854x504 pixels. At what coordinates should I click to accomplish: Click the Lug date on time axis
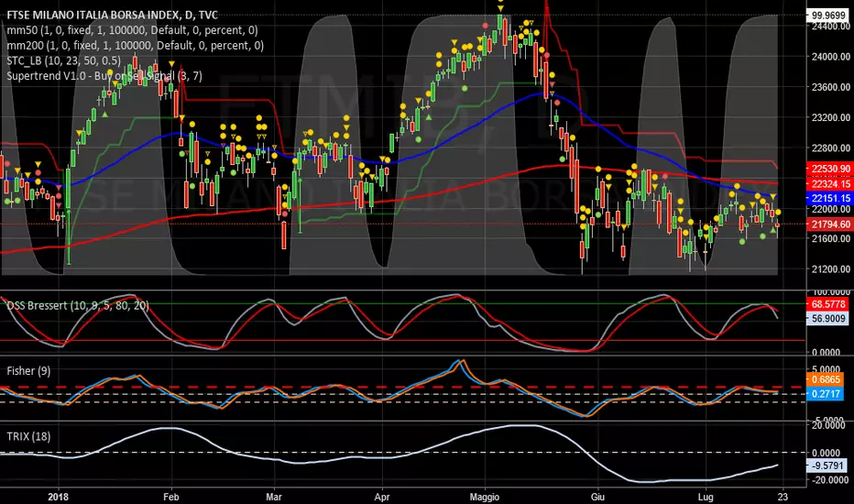point(706,497)
